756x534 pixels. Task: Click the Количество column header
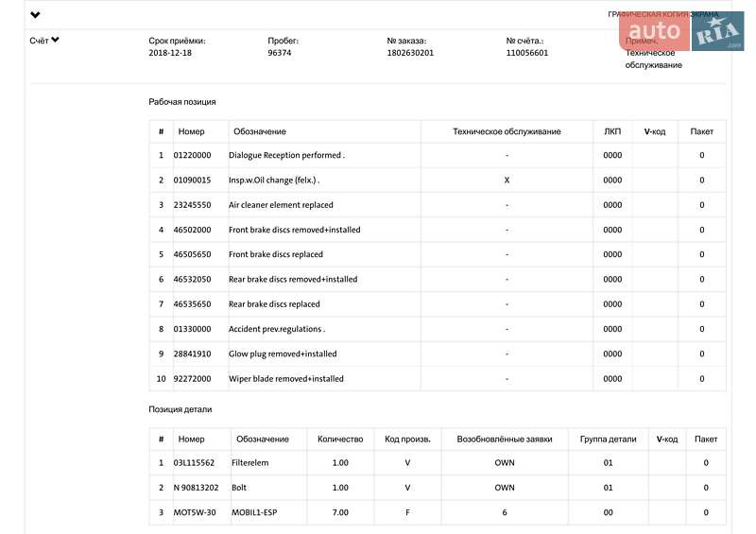point(340,439)
